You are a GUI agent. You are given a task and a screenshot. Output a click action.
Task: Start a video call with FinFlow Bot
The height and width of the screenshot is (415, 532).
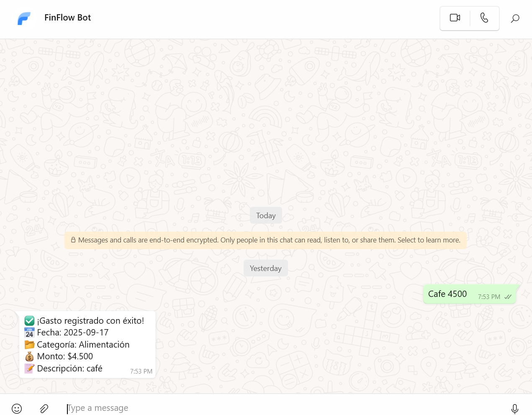(455, 18)
